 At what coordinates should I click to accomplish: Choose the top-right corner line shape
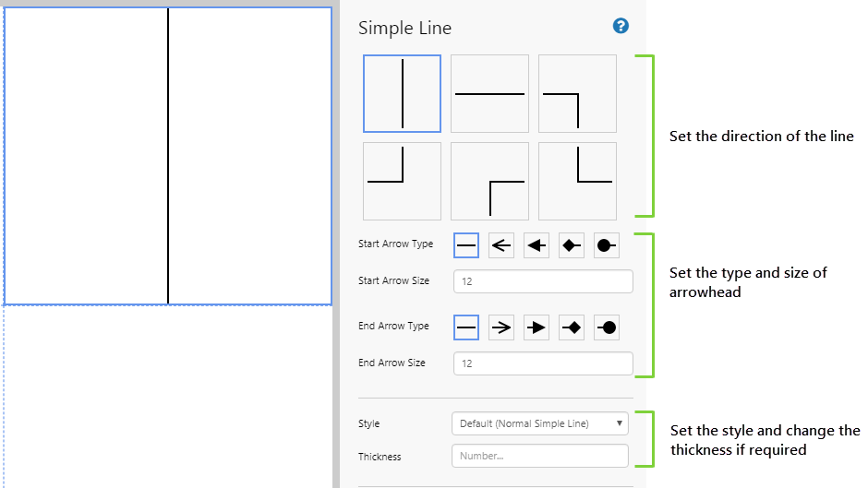click(x=577, y=93)
